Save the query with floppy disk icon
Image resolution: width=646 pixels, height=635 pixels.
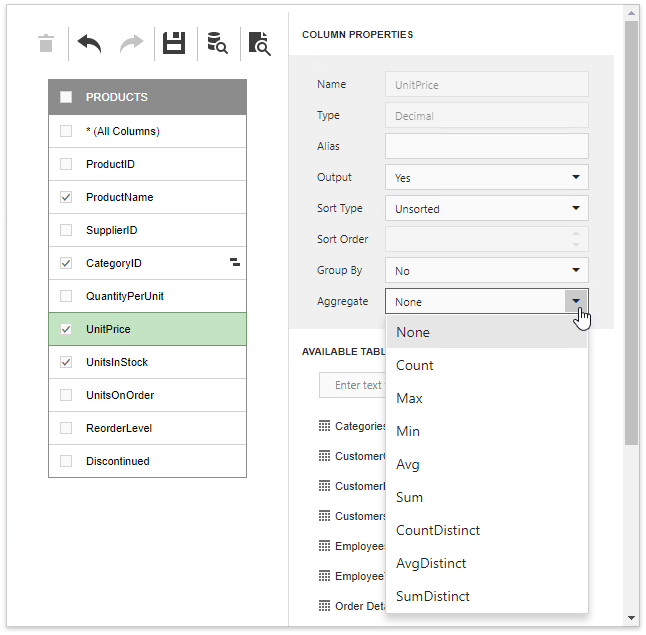tap(174, 43)
